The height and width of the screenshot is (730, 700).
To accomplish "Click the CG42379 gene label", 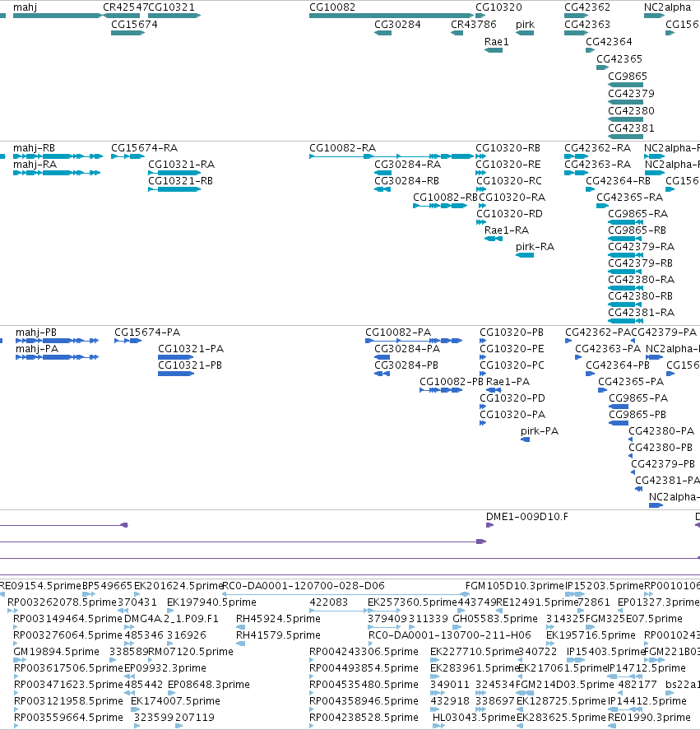I will click(631, 93).
